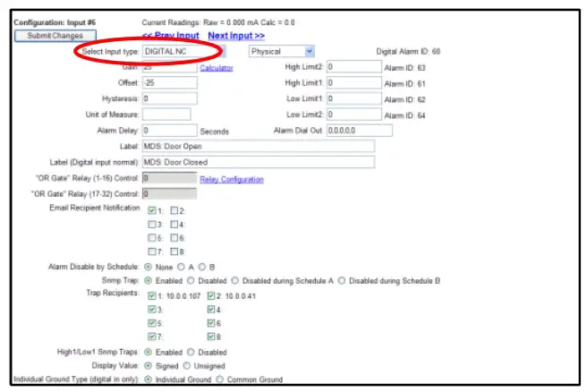Go to the Prev Input link
This screenshot has height=392, width=587.
171,36
